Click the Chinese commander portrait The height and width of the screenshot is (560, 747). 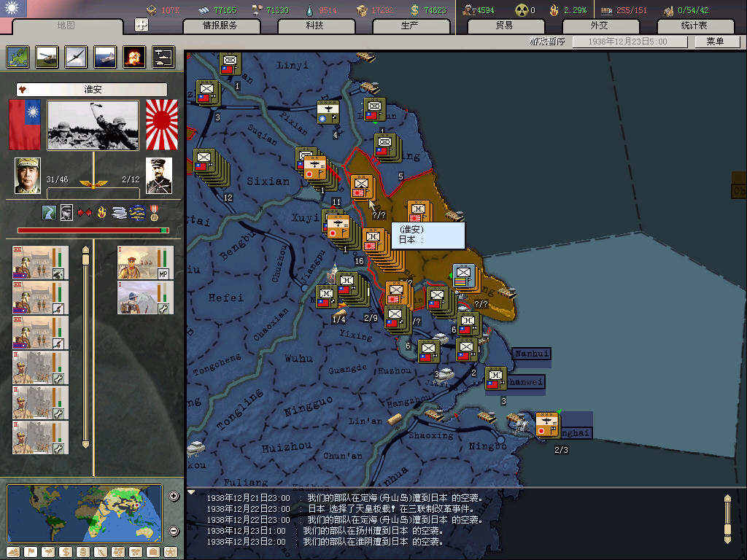click(28, 176)
